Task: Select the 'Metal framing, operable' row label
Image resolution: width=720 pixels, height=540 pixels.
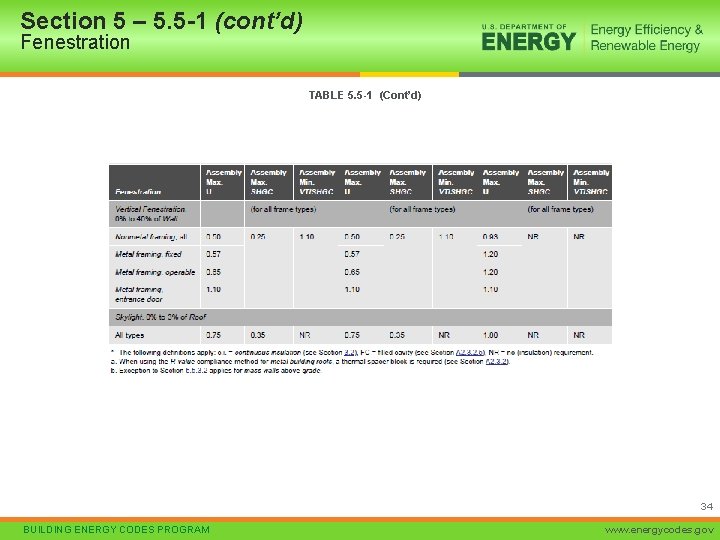Action: (x=155, y=272)
